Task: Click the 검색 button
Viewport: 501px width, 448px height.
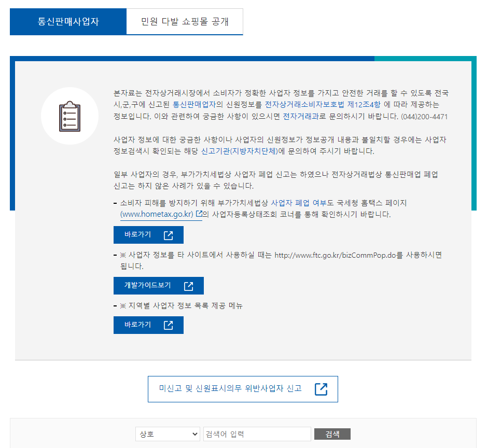Action: (332, 434)
